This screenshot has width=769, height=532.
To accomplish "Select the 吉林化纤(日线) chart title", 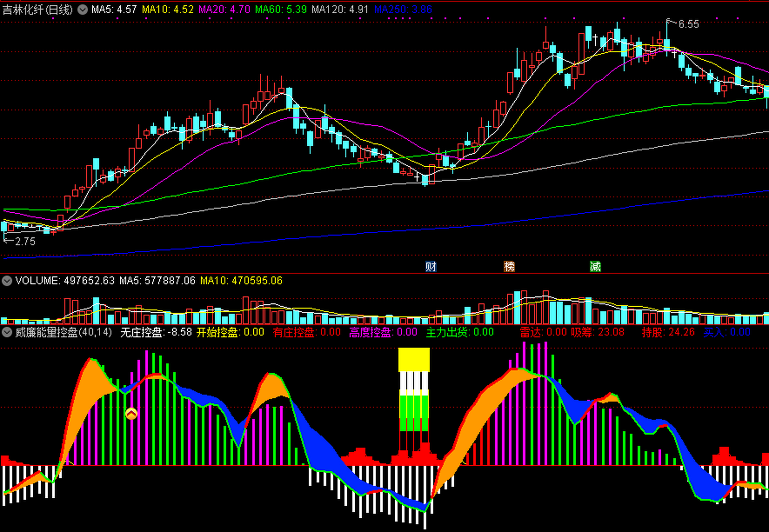I will pos(37,10).
